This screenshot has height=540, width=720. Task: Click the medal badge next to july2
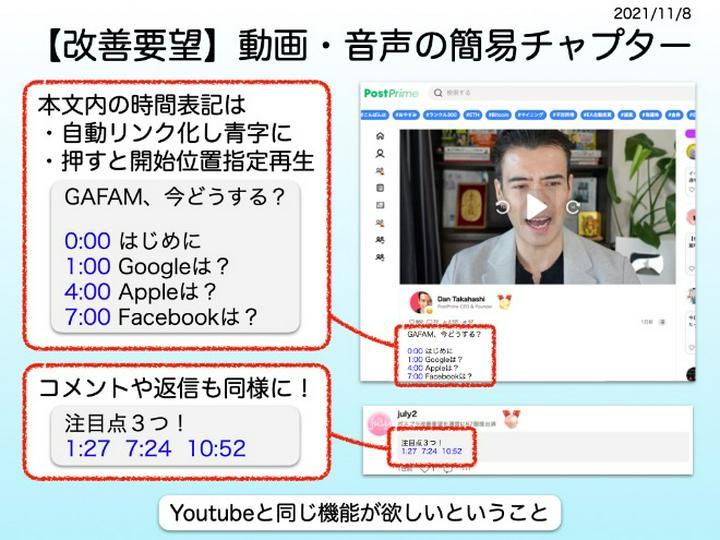[x=511, y=419]
